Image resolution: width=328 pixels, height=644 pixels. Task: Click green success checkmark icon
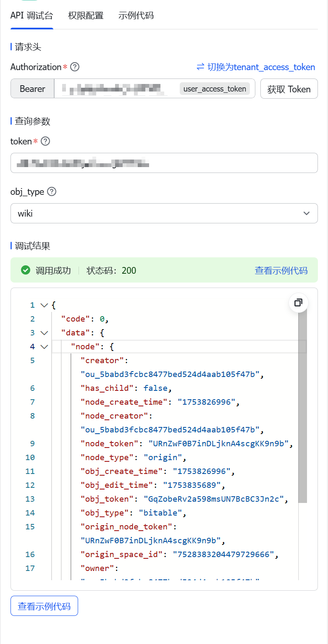pos(26,270)
